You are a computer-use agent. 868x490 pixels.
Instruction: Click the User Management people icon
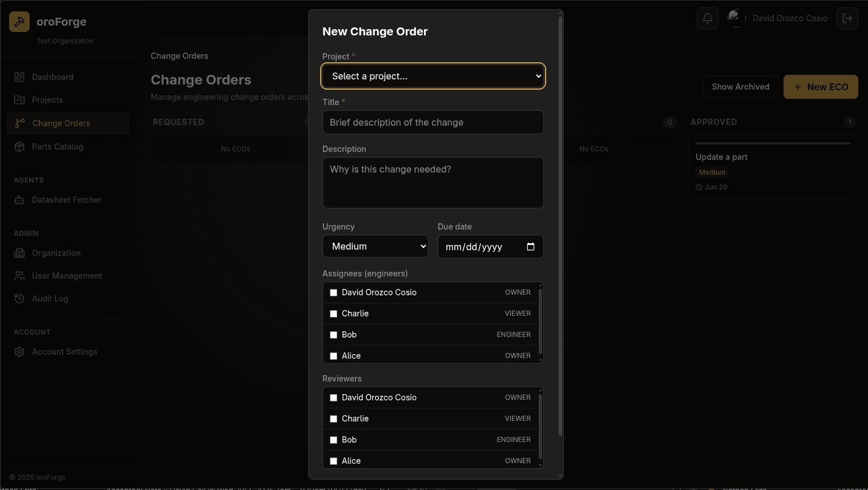pos(19,276)
